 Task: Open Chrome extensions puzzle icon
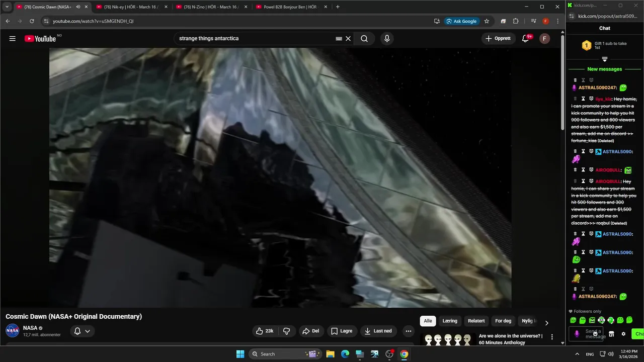point(516,21)
